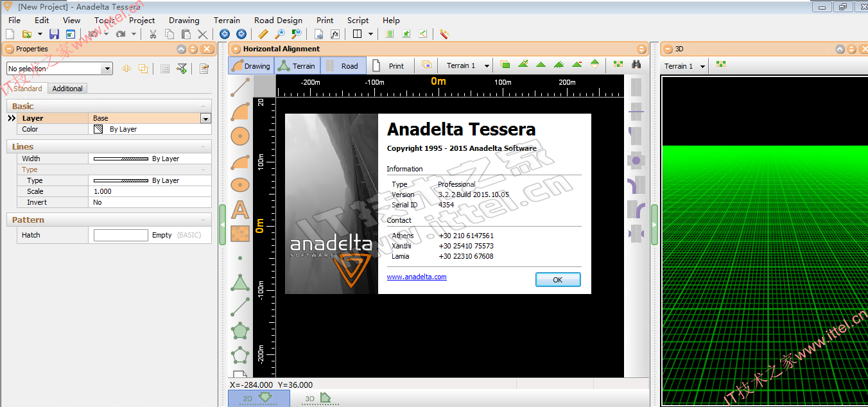
Task: Click the binoculars find icon
Action: click(636, 65)
